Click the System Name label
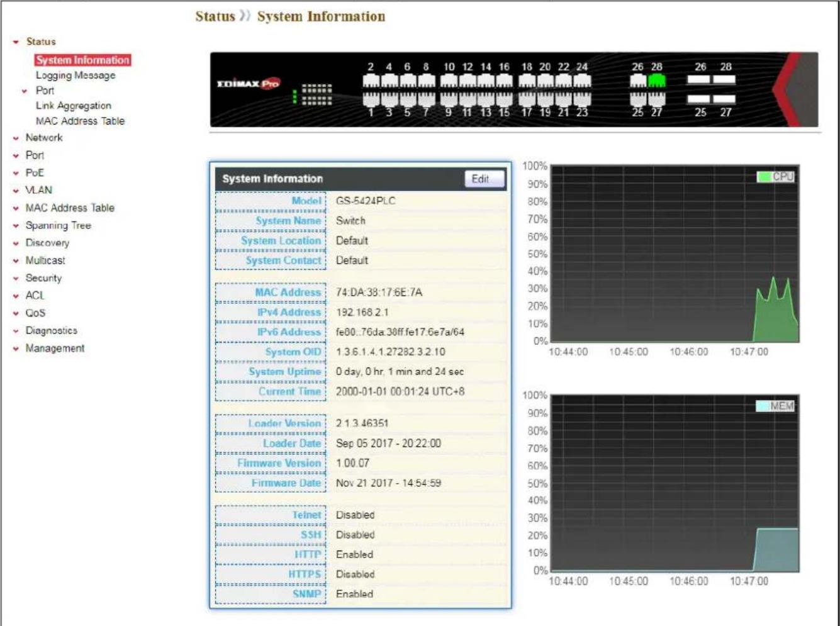This screenshot has width=840, height=626. [x=288, y=221]
